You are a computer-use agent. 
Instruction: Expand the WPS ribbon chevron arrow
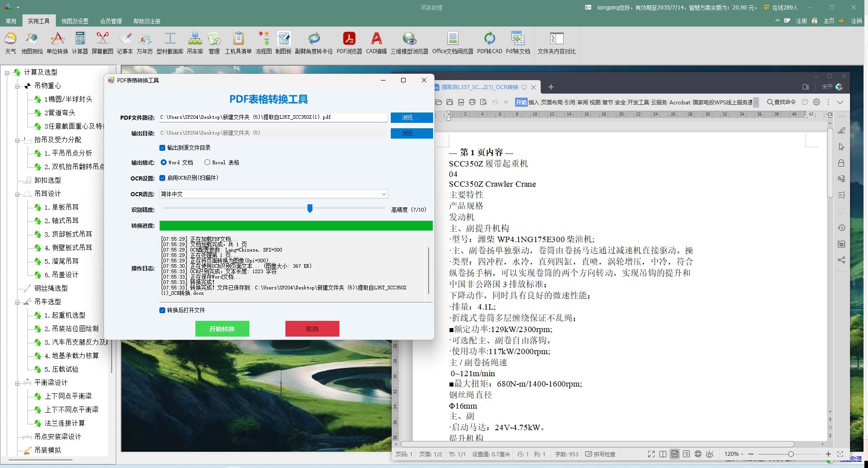click(x=840, y=102)
